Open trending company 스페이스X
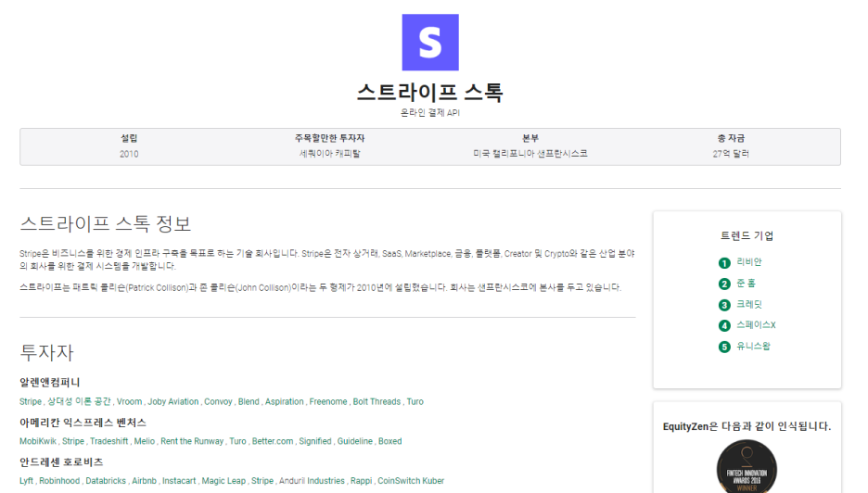Viewport: 868px width, 493px height. coord(756,324)
